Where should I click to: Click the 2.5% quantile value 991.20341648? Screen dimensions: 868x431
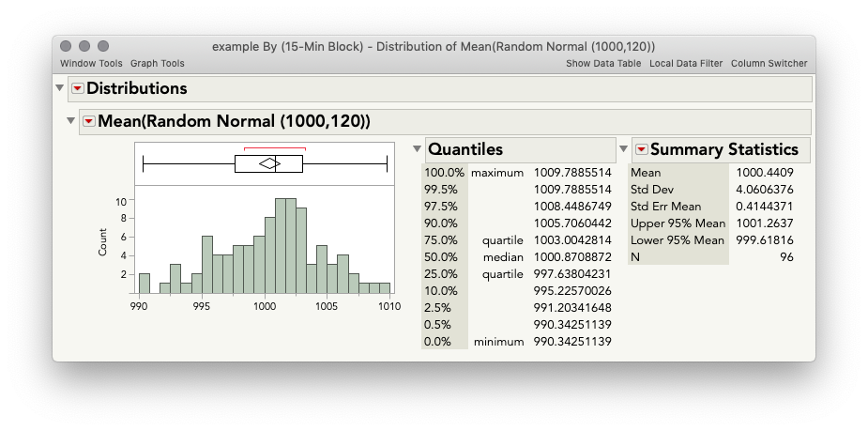[x=572, y=308]
